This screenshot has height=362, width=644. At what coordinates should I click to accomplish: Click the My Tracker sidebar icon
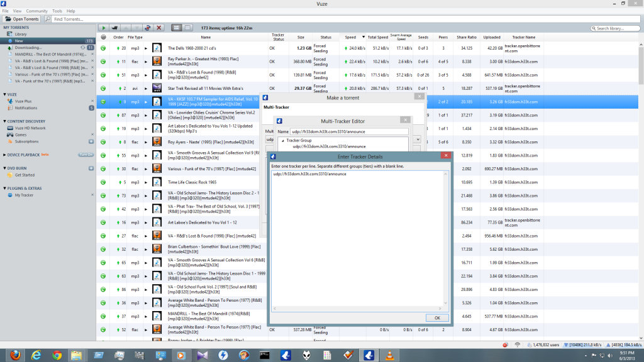point(10,195)
